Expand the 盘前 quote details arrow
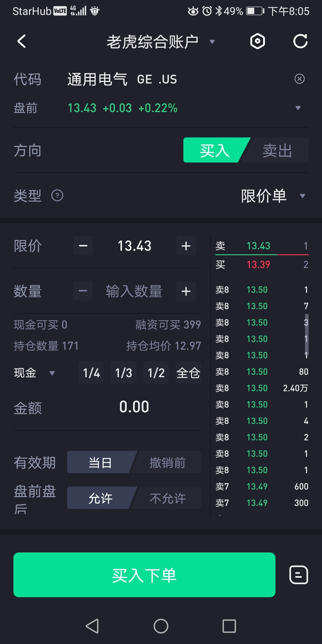 (x=298, y=108)
